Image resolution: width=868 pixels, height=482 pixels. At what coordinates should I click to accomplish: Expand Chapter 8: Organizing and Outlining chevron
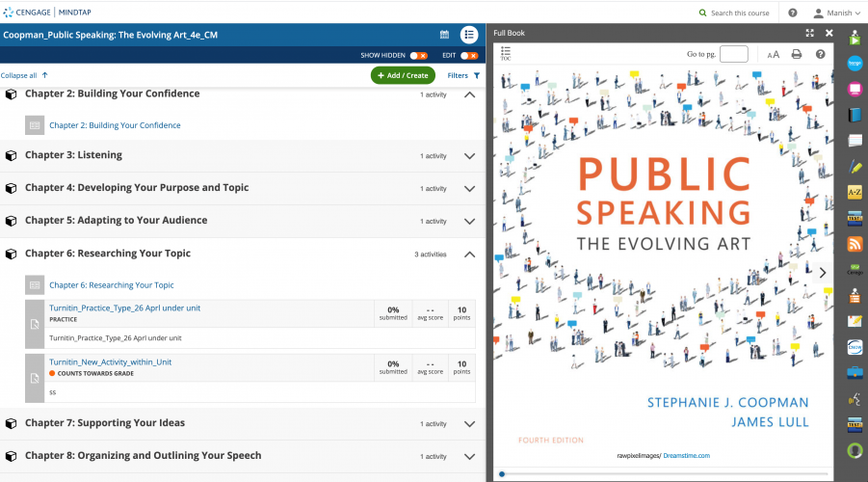pos(469,457)
